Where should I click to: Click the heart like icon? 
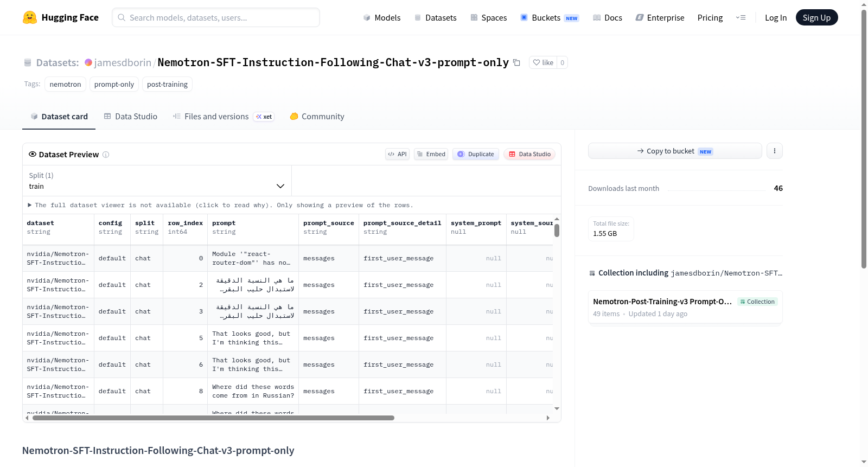tap(537, 63)
